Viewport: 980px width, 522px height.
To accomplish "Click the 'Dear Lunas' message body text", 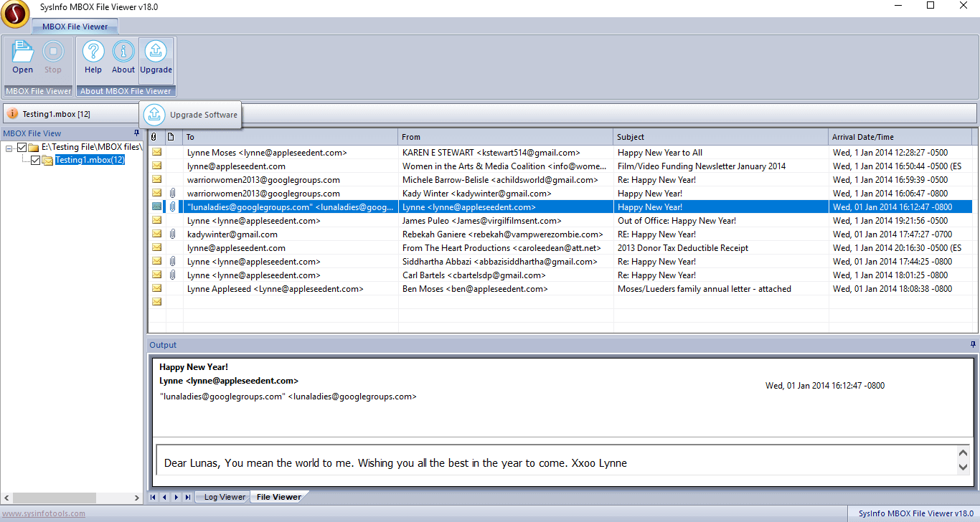I will coord(395,463).
